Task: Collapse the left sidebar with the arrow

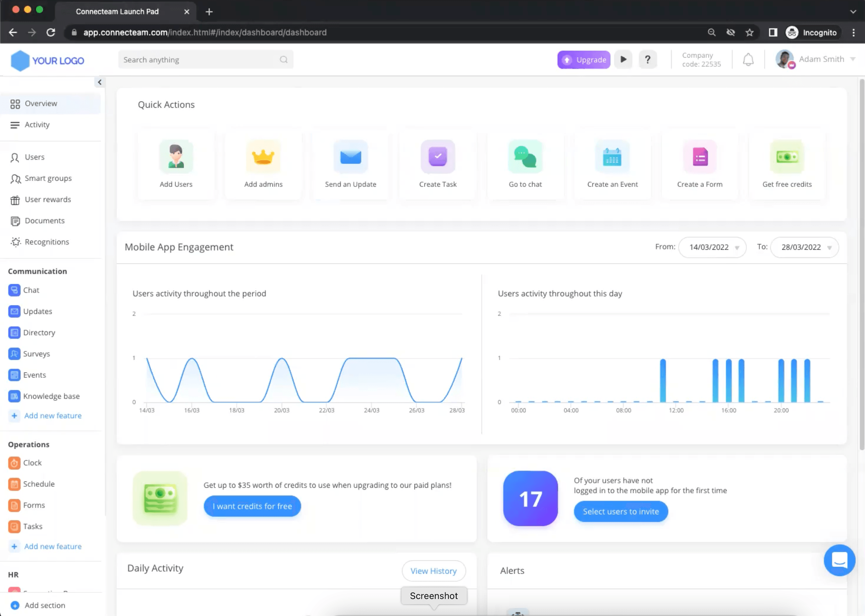Action: coord(99,82)
